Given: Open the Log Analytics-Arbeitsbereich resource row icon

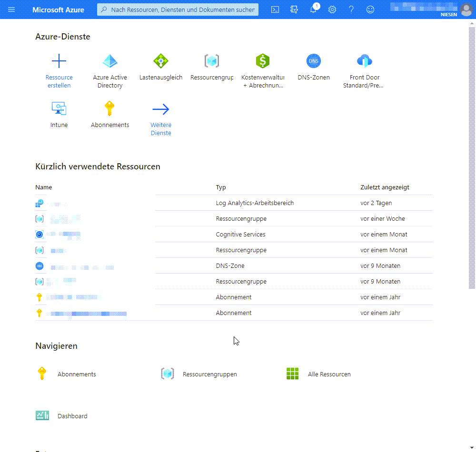Looking at the screenshot, I should click(40, 203).
